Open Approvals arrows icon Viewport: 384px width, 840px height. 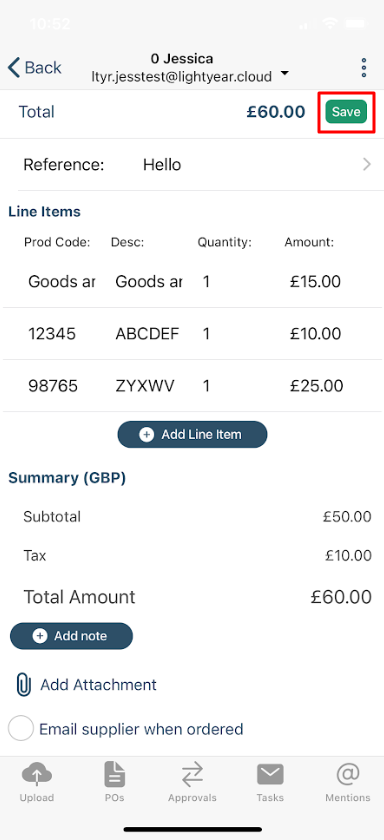point(192,775)
